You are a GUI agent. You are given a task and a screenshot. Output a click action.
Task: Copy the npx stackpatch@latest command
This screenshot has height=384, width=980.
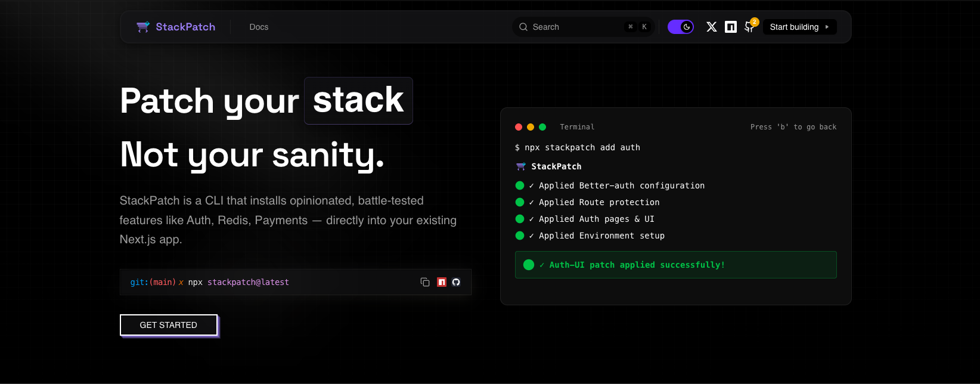click(425, 282)
